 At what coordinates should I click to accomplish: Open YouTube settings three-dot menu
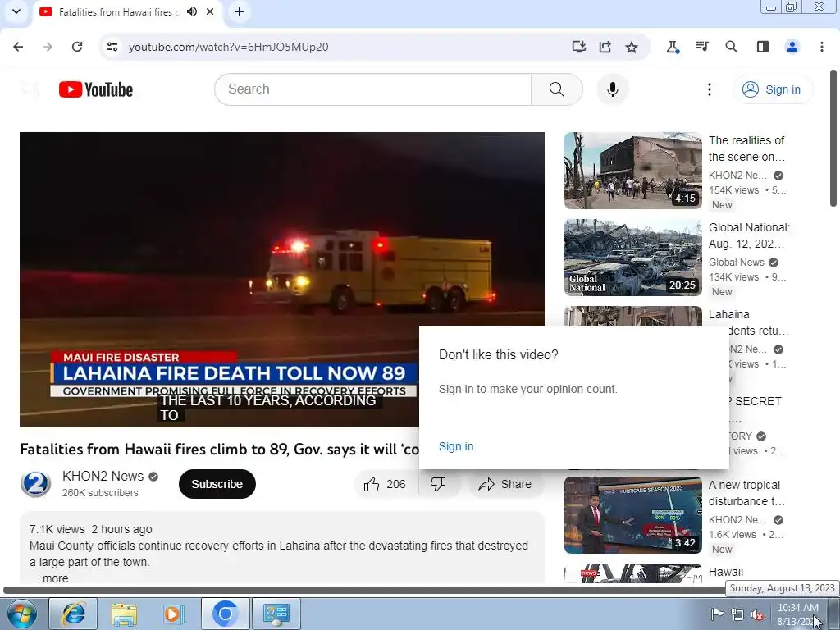710,89
